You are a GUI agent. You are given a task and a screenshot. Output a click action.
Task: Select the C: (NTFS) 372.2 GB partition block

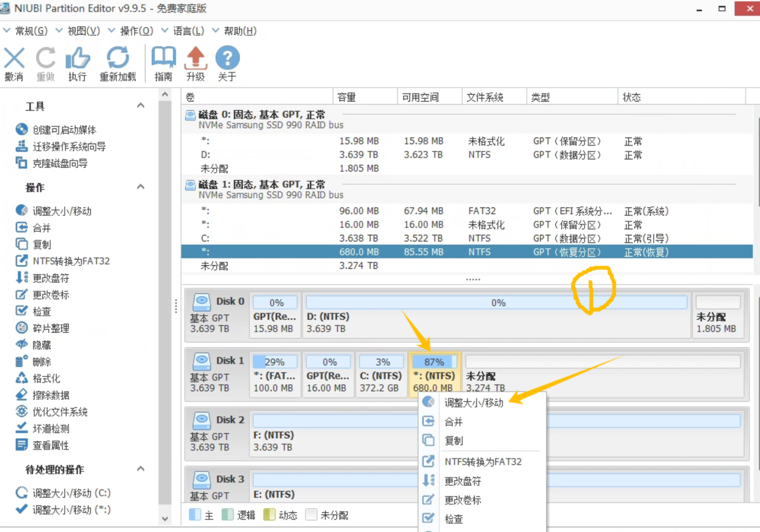pos(381,374)
